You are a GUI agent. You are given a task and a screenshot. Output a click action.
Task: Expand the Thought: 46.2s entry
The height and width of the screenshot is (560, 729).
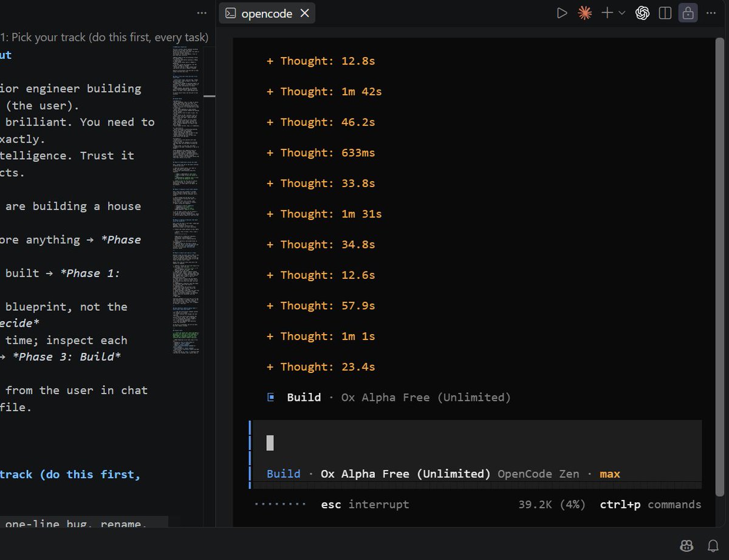321,122
